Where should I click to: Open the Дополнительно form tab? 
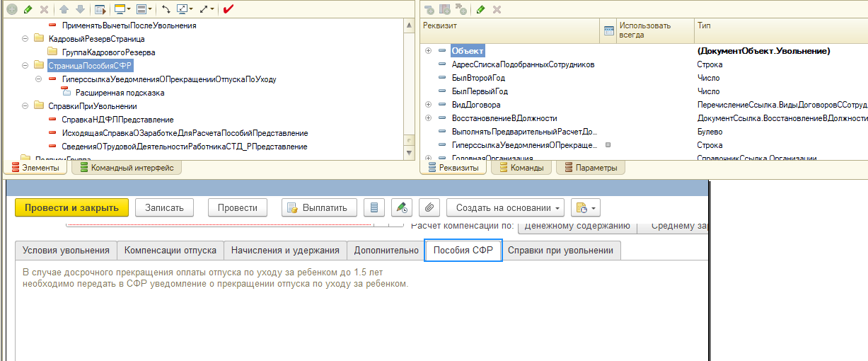pyautogui.click(x=386, y=251)
